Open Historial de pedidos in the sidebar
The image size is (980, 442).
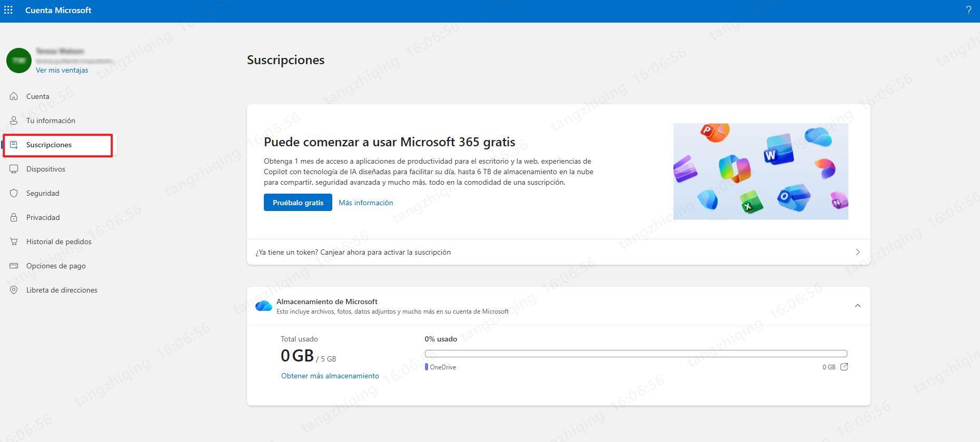point(58,242)
